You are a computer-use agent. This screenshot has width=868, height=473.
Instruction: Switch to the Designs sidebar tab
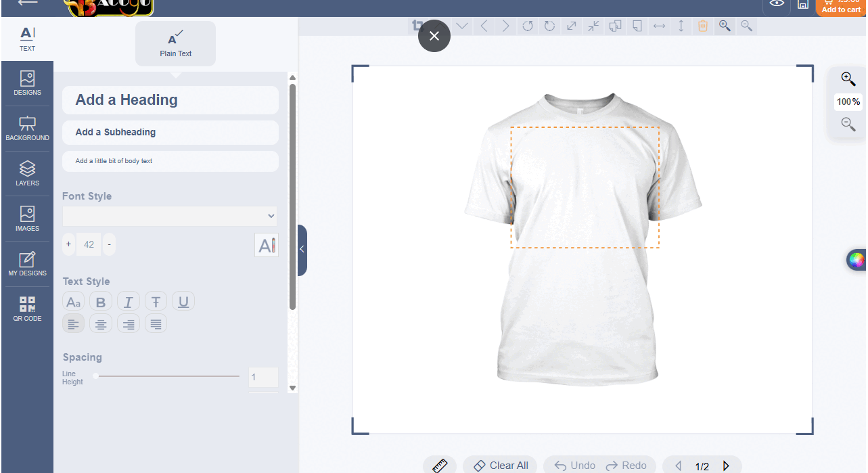[x=27, y=83]
